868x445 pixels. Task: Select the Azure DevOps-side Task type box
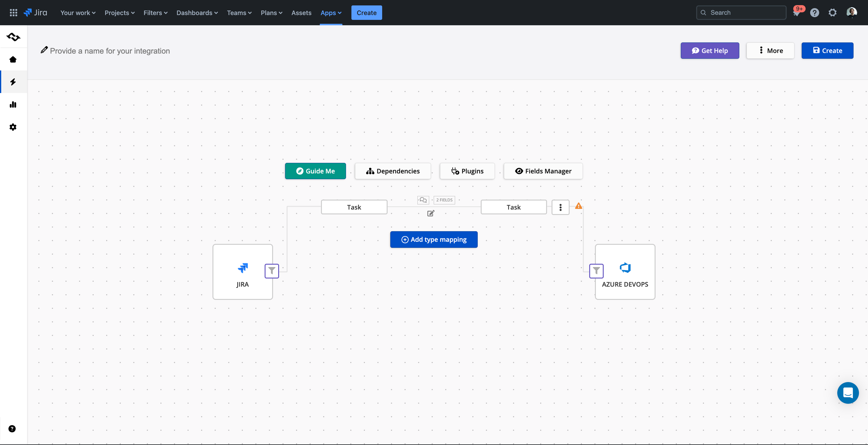coord(514,207)
